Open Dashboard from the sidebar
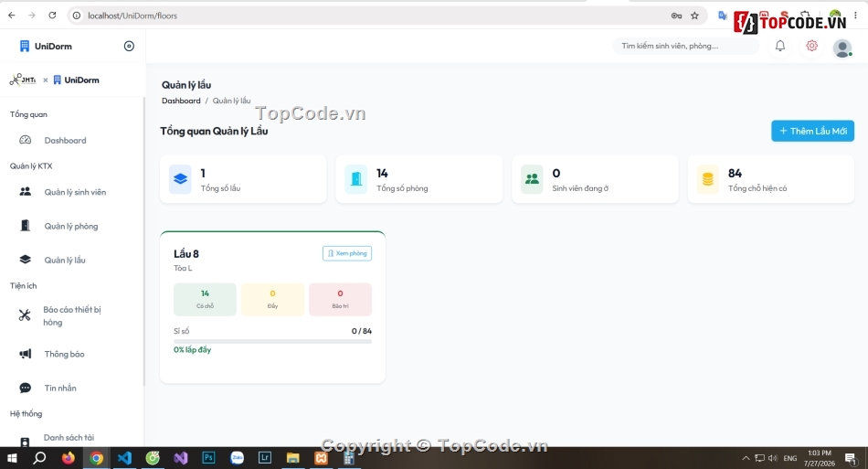Viewport: 868px width, 469px height. (65, 141)
